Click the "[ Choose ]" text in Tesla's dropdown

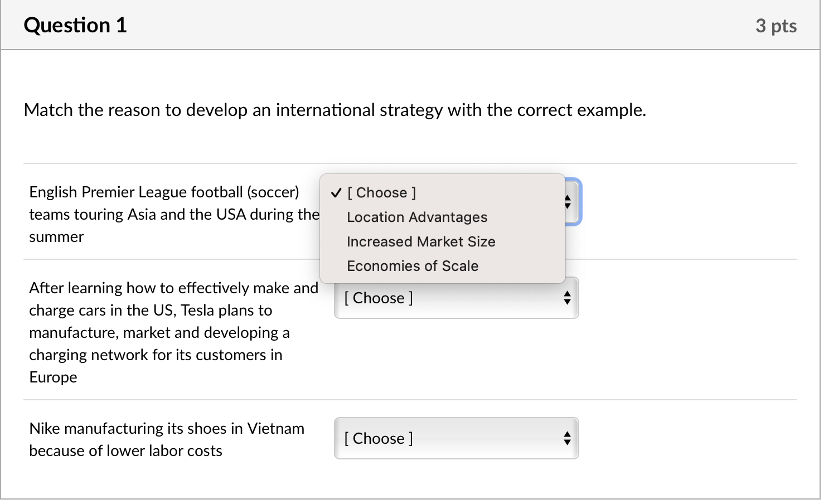(x=379, y=298)
